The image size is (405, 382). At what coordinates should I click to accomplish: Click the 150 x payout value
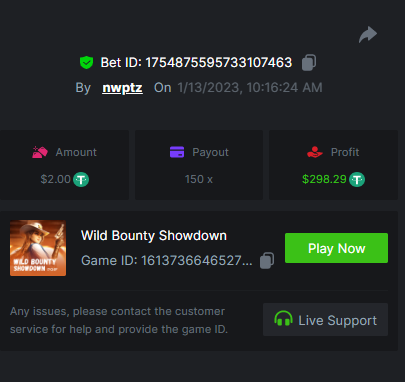click(x=199, y=179)
